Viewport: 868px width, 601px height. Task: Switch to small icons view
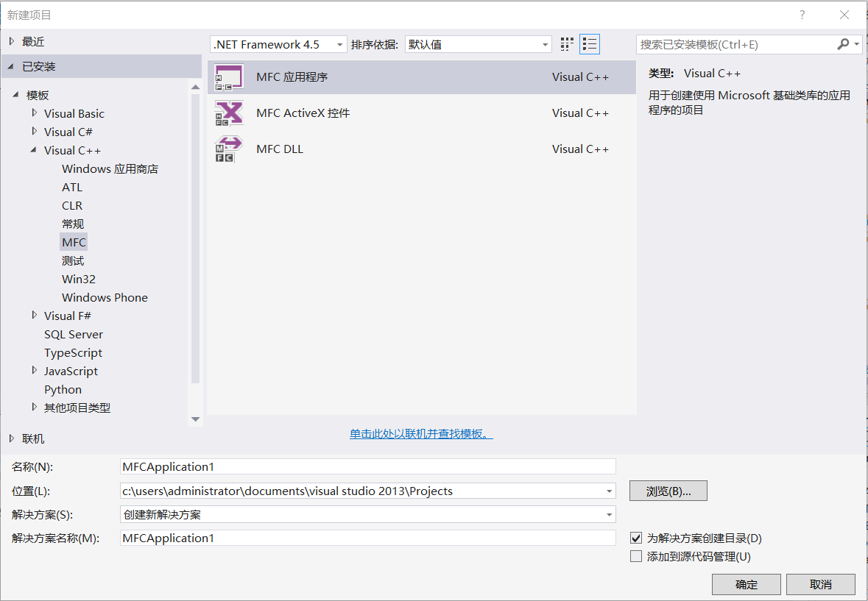pyautogui.click(x=567, y=44)
